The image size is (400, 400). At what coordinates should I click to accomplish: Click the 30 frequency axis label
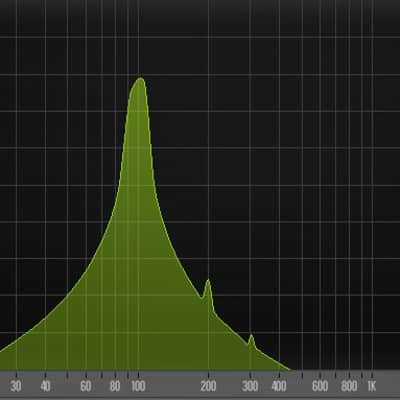(16, 386)
